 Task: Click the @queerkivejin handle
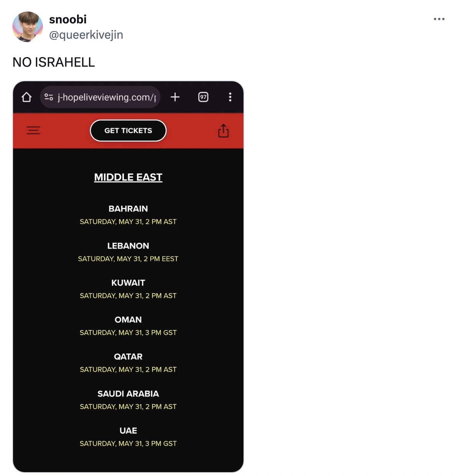coord(86,35)
